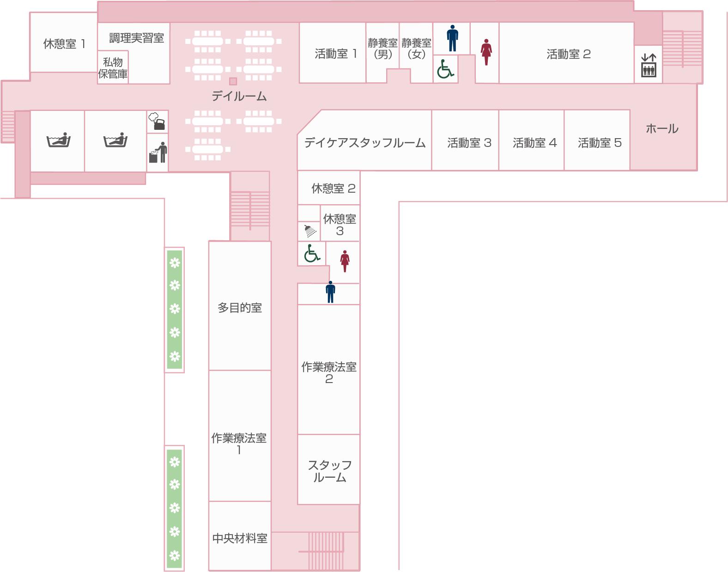The width and height of the screenshot is (728, 572).
Task: Select the 活動室 5 room
Action: [x=597, y=140]
